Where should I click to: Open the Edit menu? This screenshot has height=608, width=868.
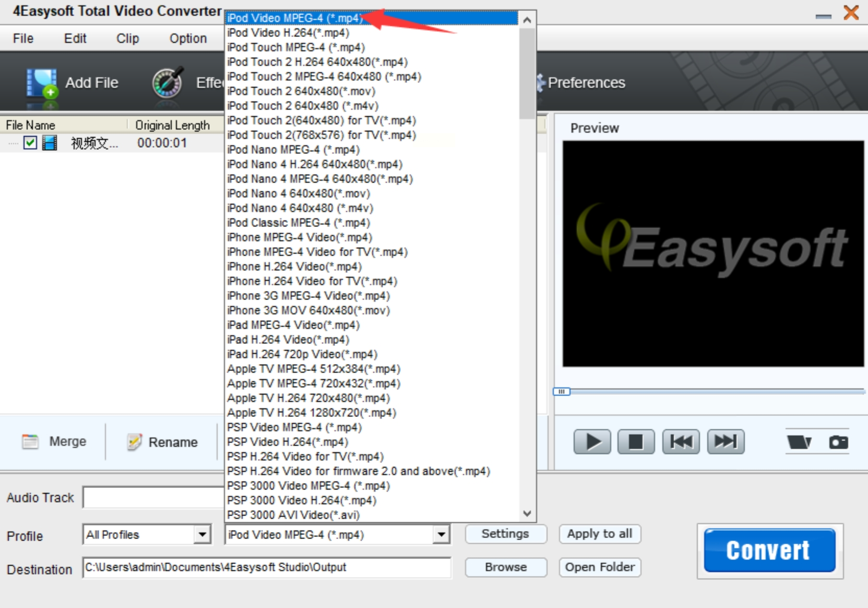tap(75, 38)
